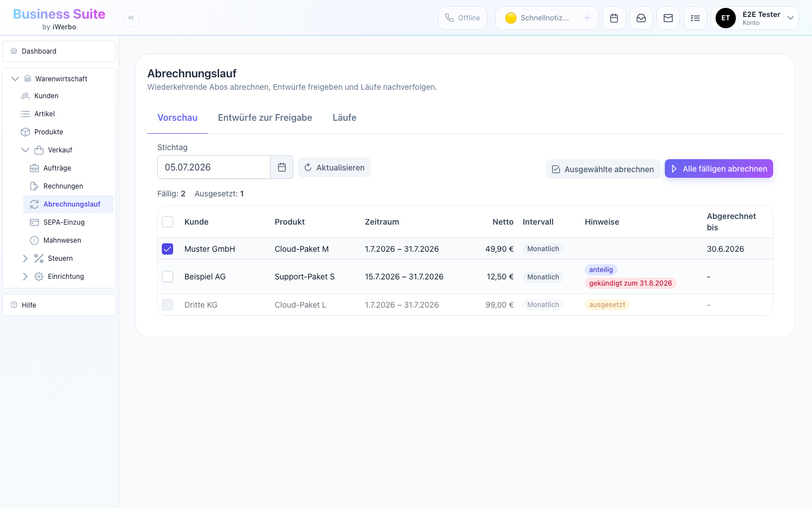Click the Offline phone status button

[x=462, y=18]
